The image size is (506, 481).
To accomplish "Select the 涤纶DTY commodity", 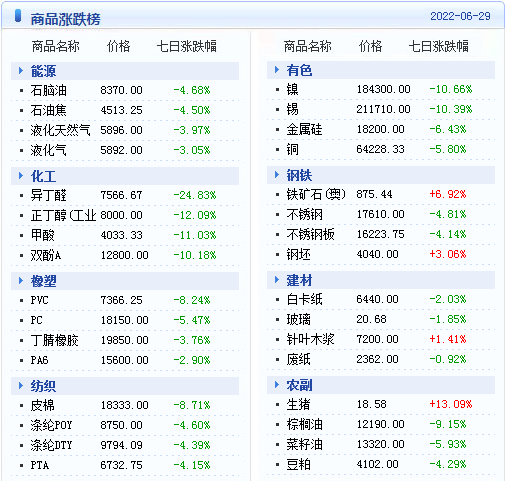I will [x=51, y=445].
